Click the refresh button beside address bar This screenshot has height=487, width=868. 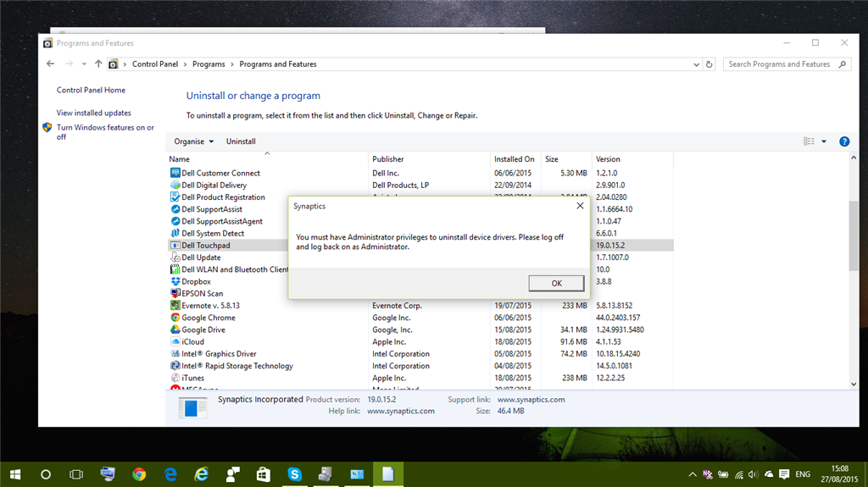[x=709, y=64]
